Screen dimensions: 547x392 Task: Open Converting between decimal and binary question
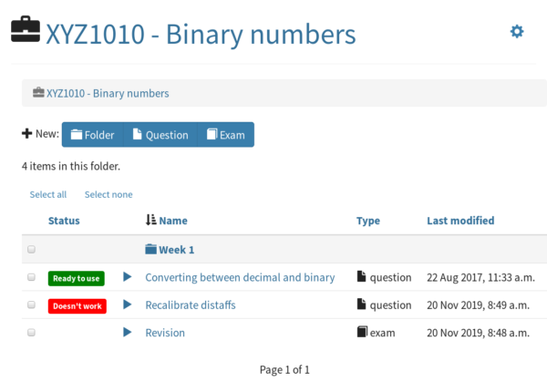coord(240,277)
